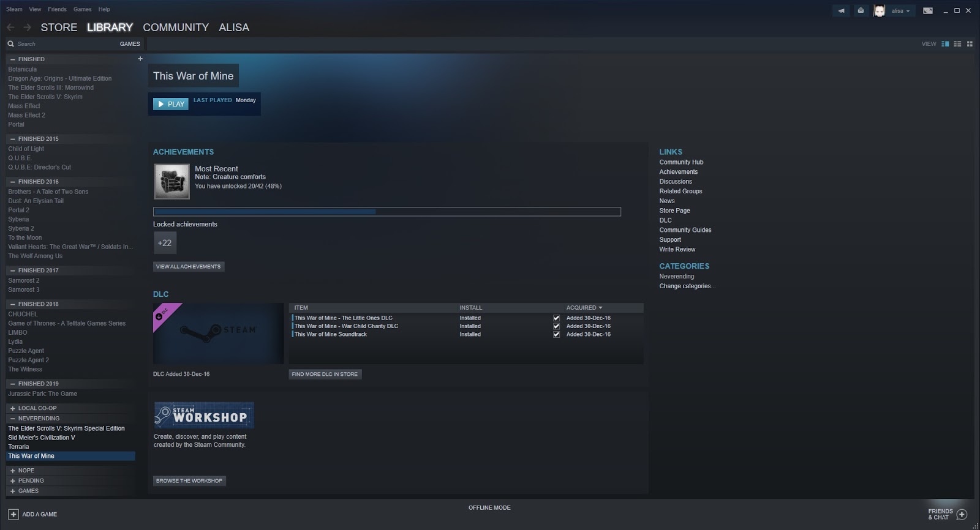
Task: Go back with the left arrow
Action: [x=10, y=27]
